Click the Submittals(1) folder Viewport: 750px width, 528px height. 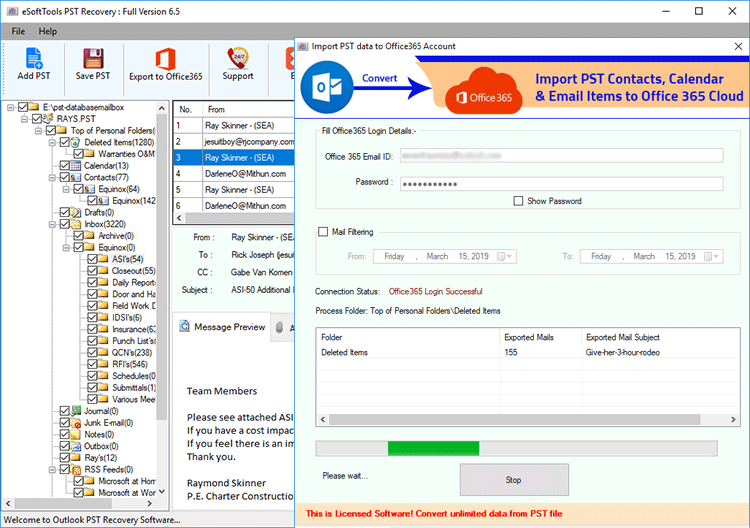click(x=134, y=387)
